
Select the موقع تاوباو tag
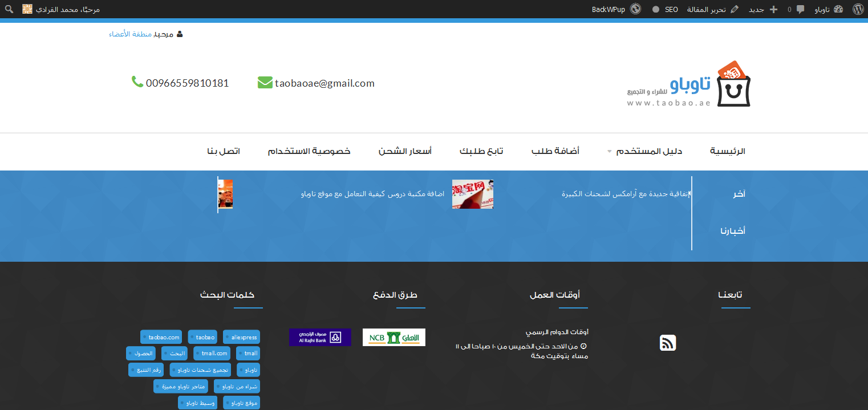point(241,403)
